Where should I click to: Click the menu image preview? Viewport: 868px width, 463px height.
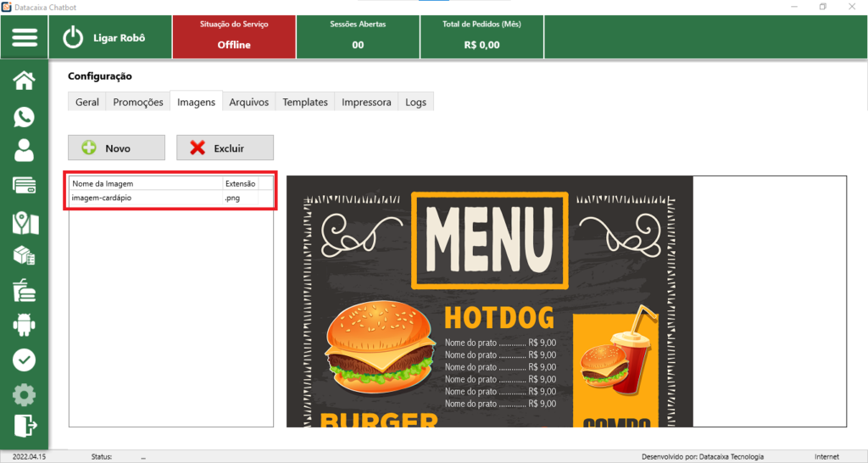[x=489, y=301]
